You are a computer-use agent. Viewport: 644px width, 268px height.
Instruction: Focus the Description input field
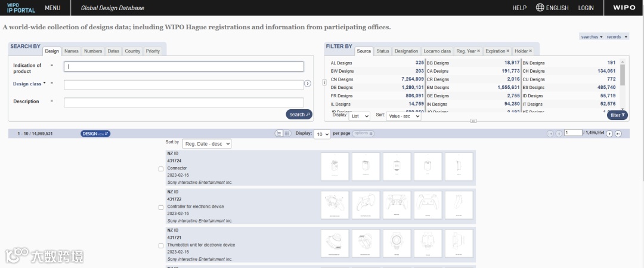184,102
